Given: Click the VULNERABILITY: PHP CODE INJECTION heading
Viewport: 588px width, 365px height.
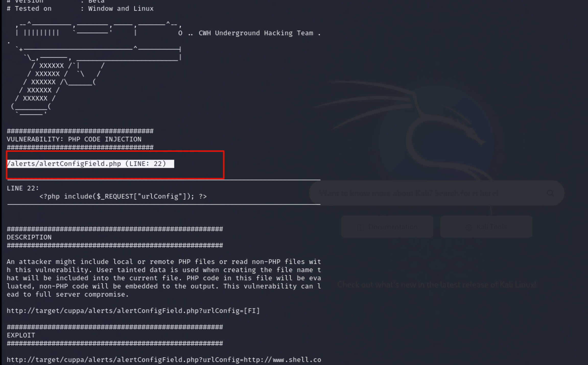Looking at the screenshot, I should [74, 139].
